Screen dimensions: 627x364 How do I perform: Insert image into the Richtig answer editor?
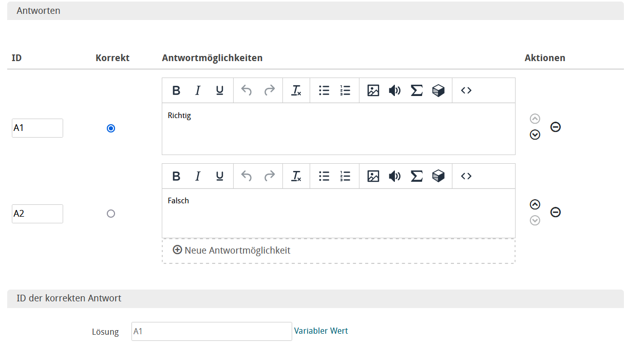[373, 91]
